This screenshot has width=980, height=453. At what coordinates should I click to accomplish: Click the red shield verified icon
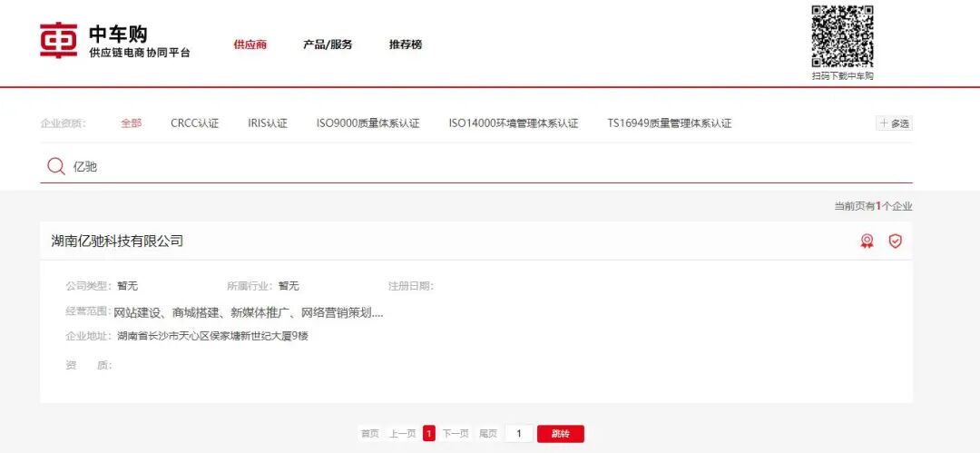[896, 241]
